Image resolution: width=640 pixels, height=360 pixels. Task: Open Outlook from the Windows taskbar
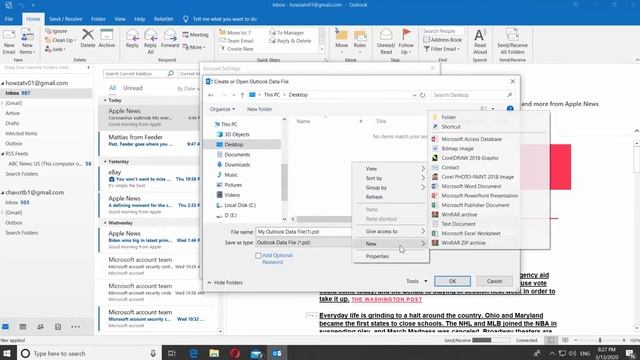[x=277, y=353]
